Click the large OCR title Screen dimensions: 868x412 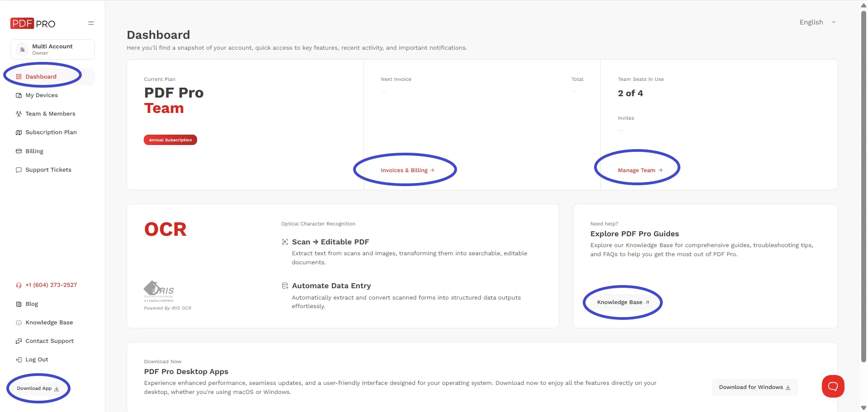pos(165,229)
